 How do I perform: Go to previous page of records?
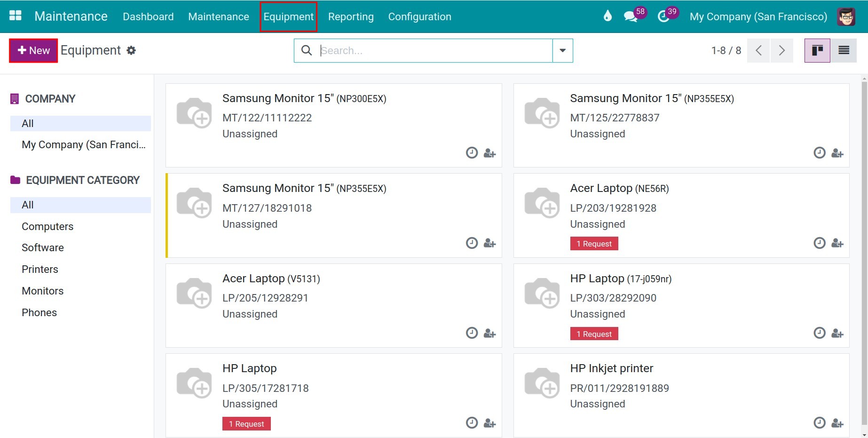pos(758,50)
